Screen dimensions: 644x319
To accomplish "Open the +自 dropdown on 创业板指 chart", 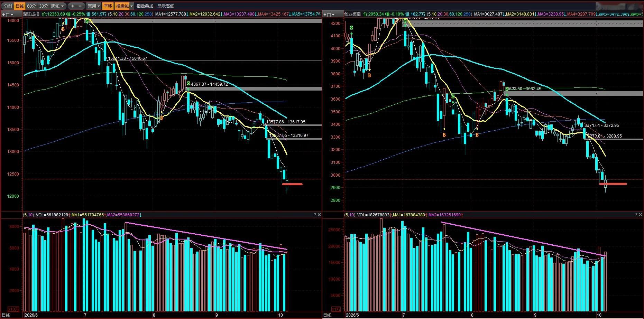I will (x=329, y=14).
